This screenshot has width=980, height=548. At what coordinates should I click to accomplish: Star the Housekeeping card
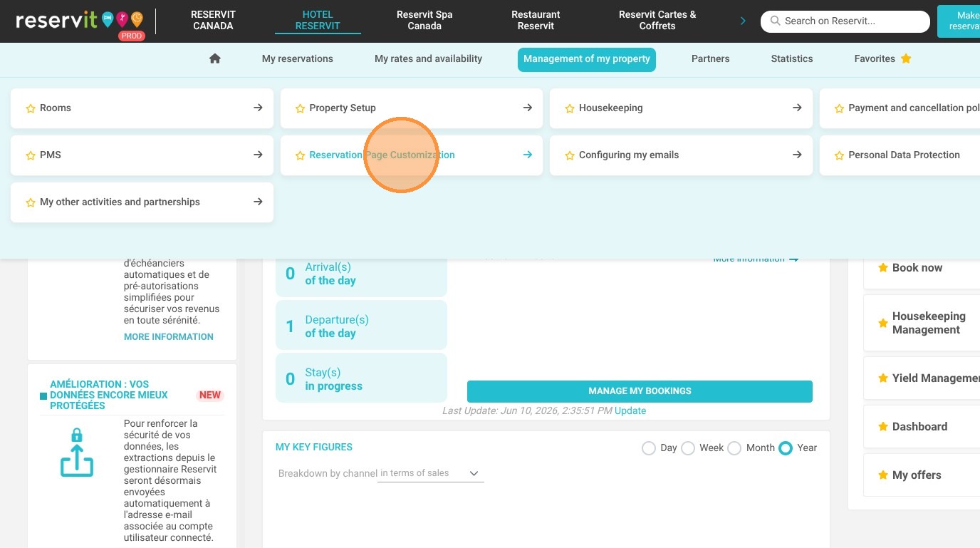coord(570,108)
